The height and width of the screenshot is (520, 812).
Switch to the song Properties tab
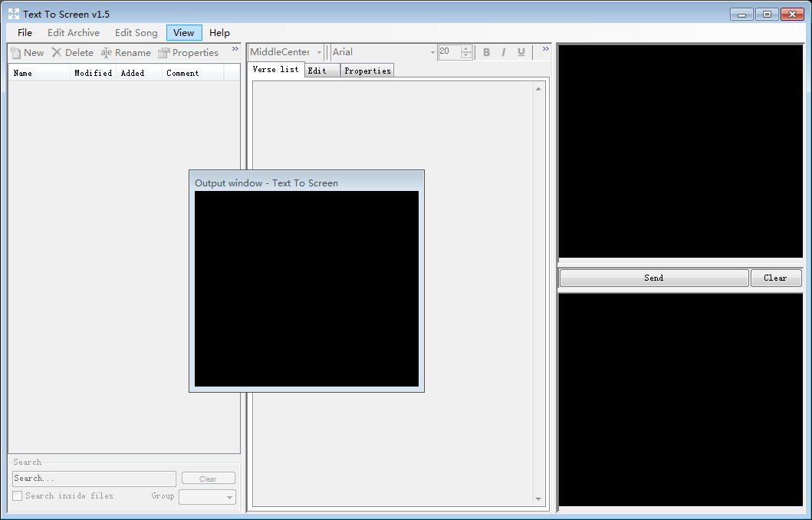pos(367,71)
